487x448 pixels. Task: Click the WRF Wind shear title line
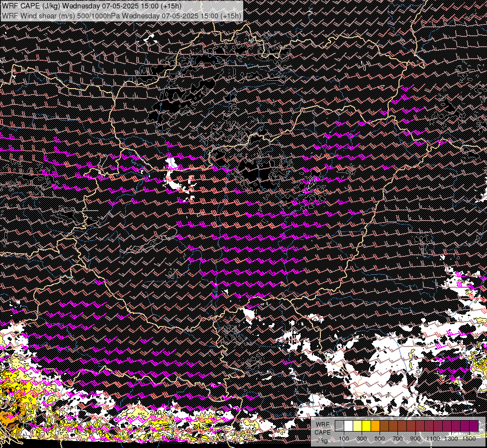pos(121,16)
